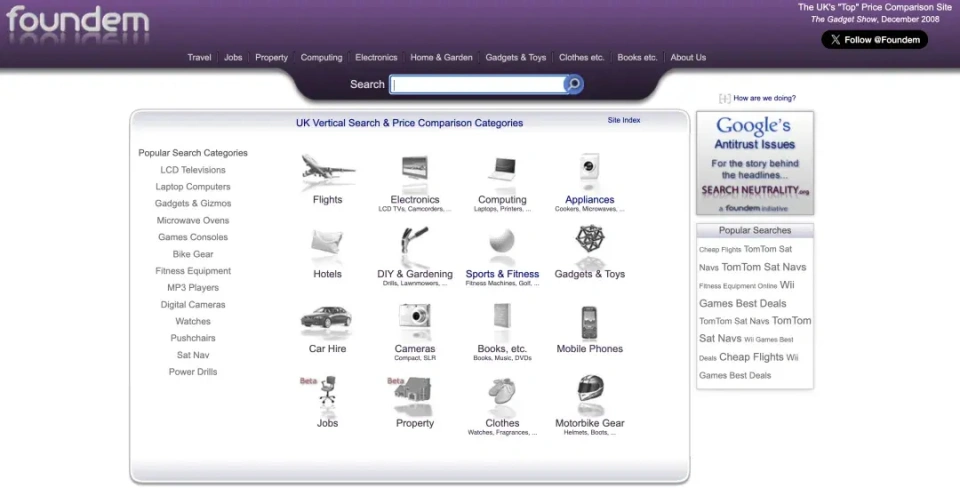The image size is (960, 488).
Task: Select the Cameras category icon
Action: point(414,320)
